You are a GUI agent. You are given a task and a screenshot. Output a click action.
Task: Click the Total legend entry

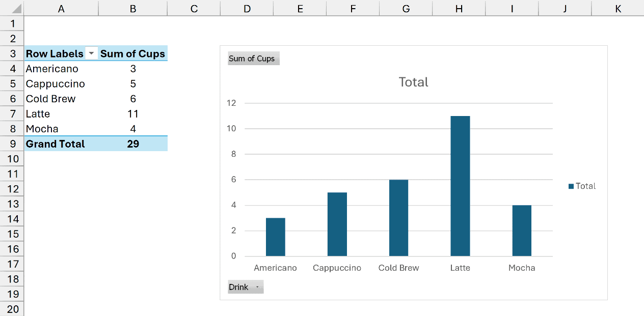click(x=582, y=186)
